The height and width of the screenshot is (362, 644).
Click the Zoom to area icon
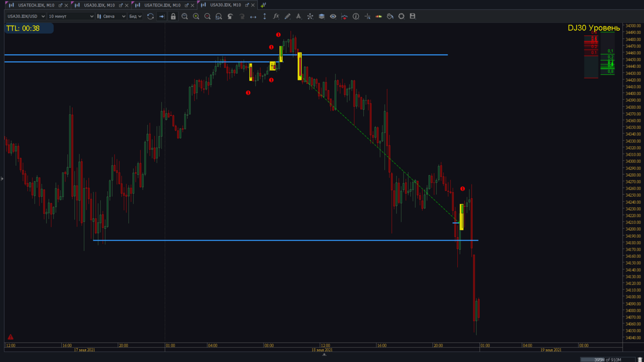(219, 16)
